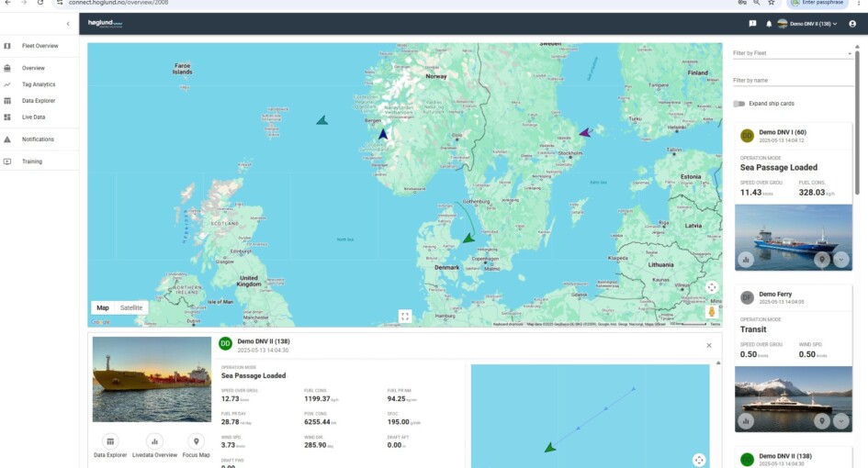The height and width of the screenshot is (468, 868).
Task: Click the Data Explorer button under the ship photo
Action: [x=110, y=446]
